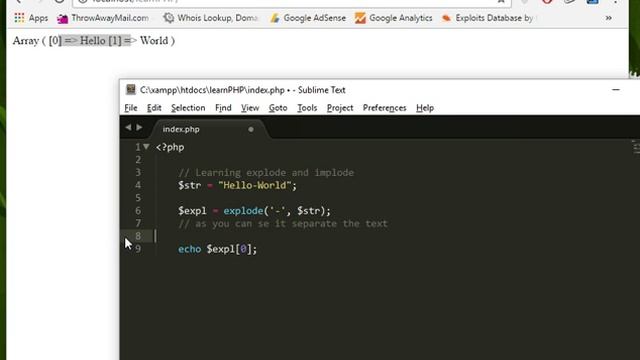Go to previous tab with left arrow

128,127
